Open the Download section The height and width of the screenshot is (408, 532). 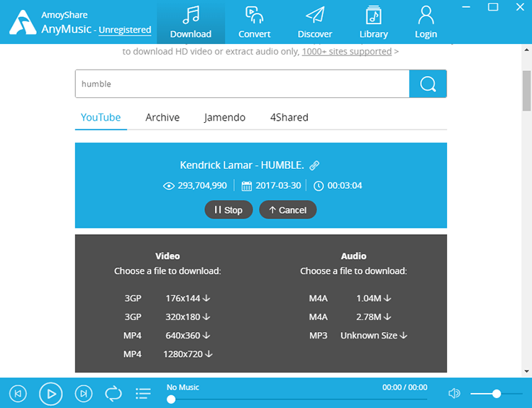coord(191,22)
